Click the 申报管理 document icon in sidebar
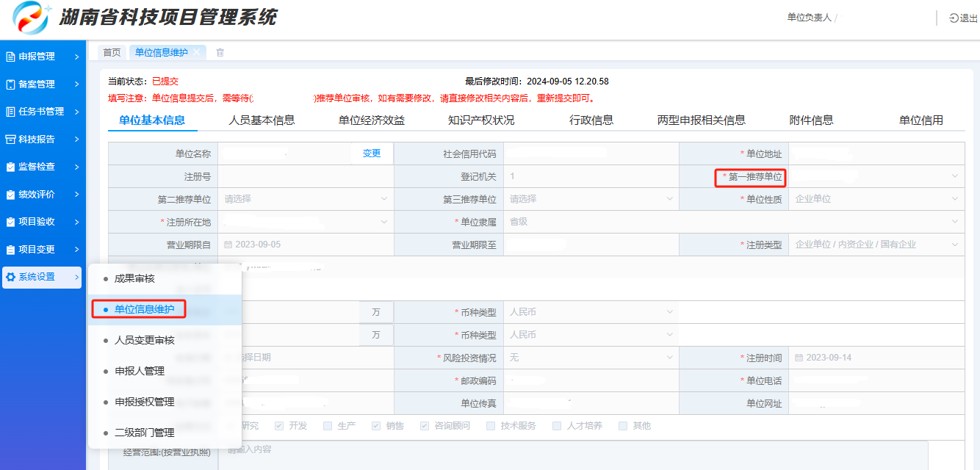The height and width of the screenshot is (470, 980). point(10,57)
